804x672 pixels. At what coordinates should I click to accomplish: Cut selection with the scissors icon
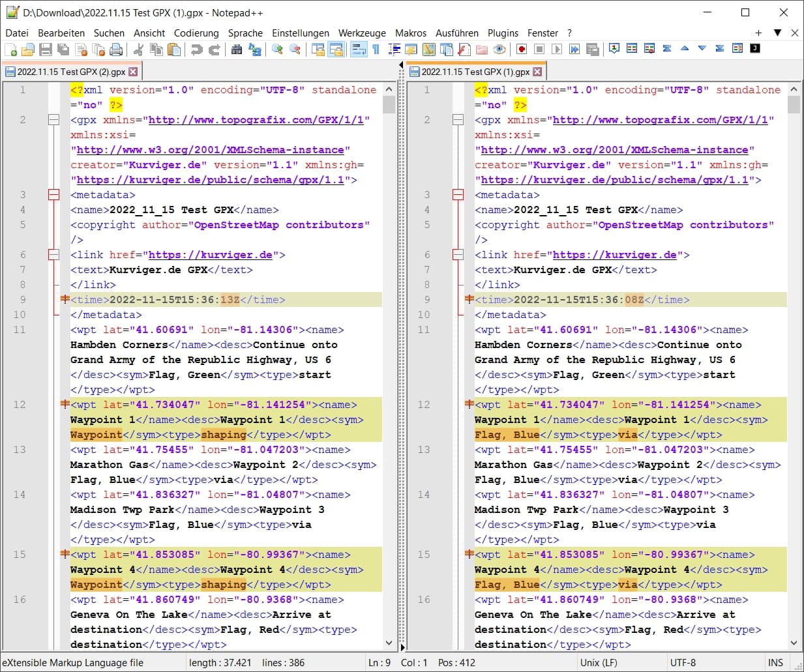[x=138, y=50]
